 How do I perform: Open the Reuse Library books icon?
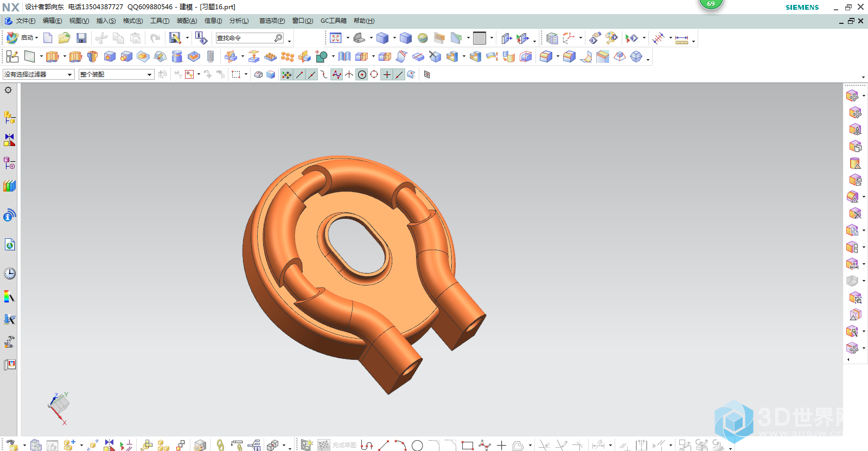(10, 186)
